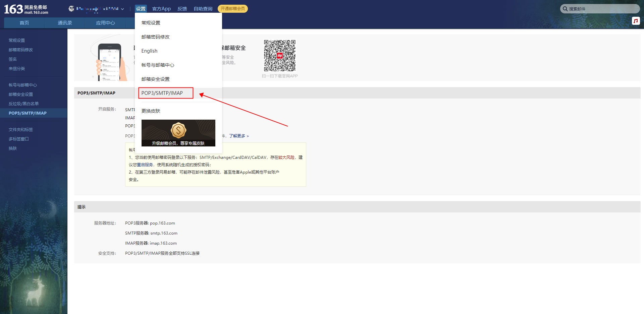Open 邮箱密码修改 in the left sidebar

21,50
